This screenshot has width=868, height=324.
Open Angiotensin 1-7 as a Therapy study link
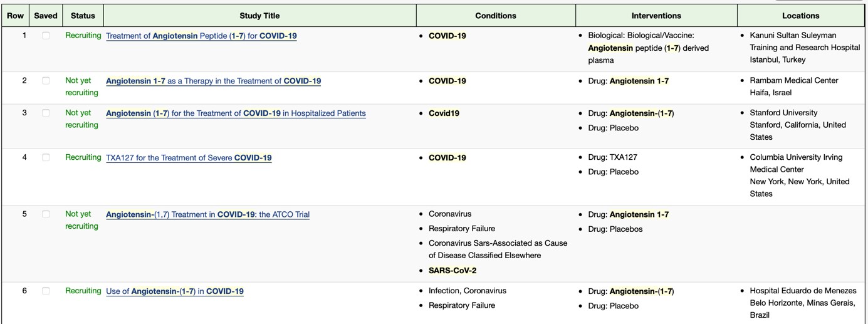pos(213,81)
